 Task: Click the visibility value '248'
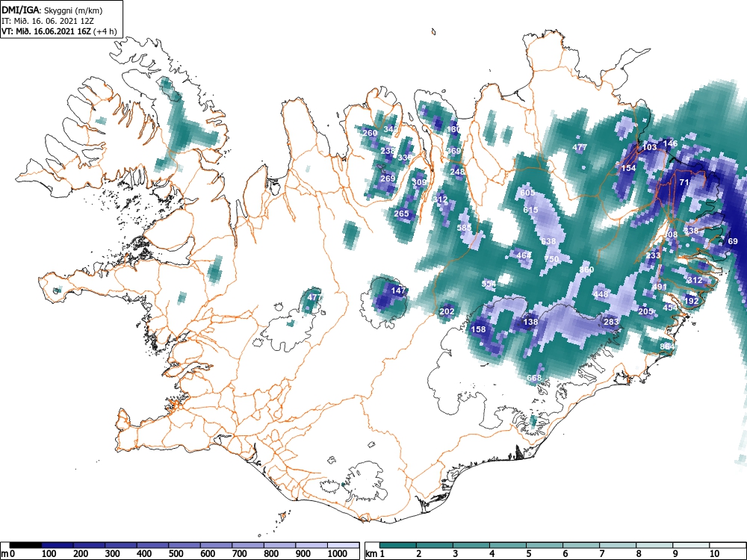457,172
